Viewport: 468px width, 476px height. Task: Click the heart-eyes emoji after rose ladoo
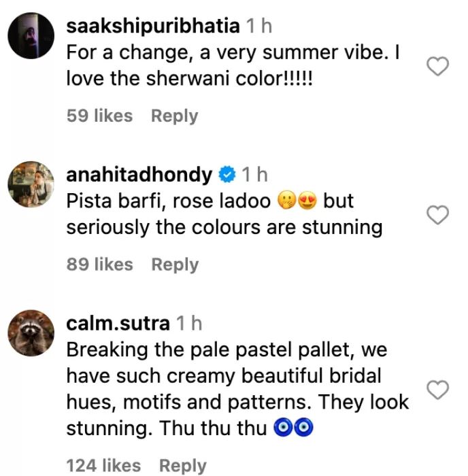307,201
